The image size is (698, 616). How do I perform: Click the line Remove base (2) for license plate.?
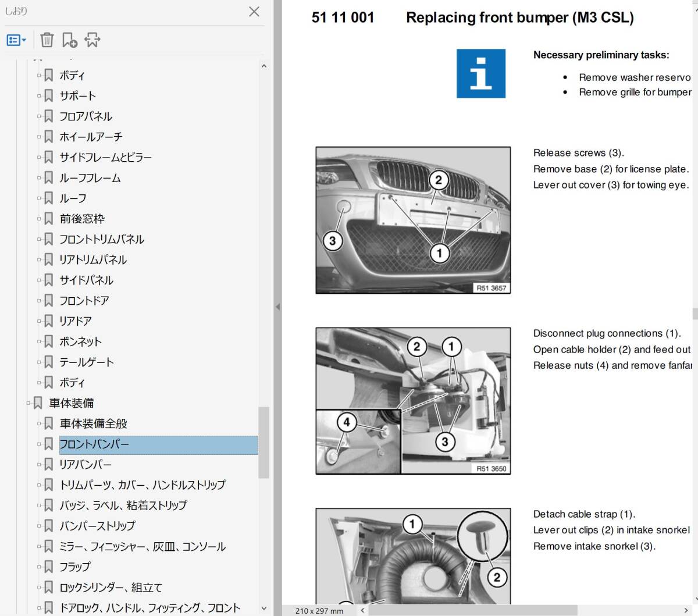[x=611, y=169]
